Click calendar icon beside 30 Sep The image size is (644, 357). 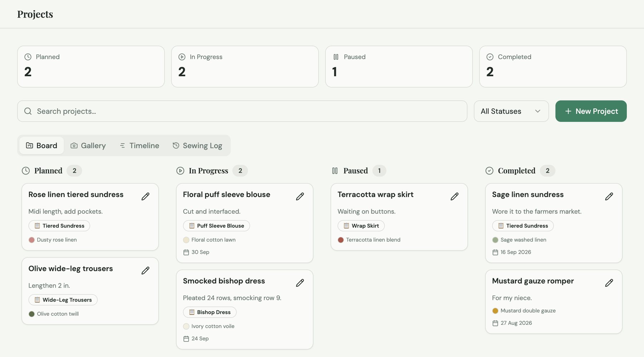pyautogui.click(x=186, y=252)
